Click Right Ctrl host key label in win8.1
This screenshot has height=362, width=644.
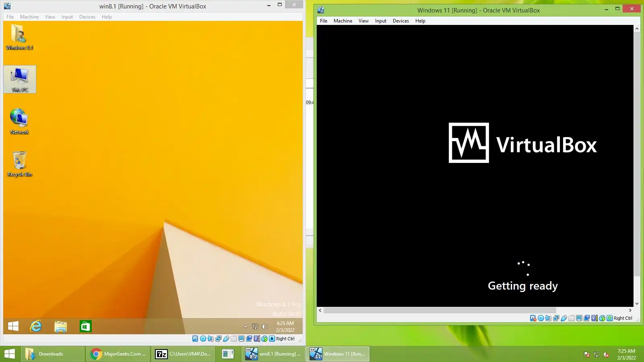(285, 339)
